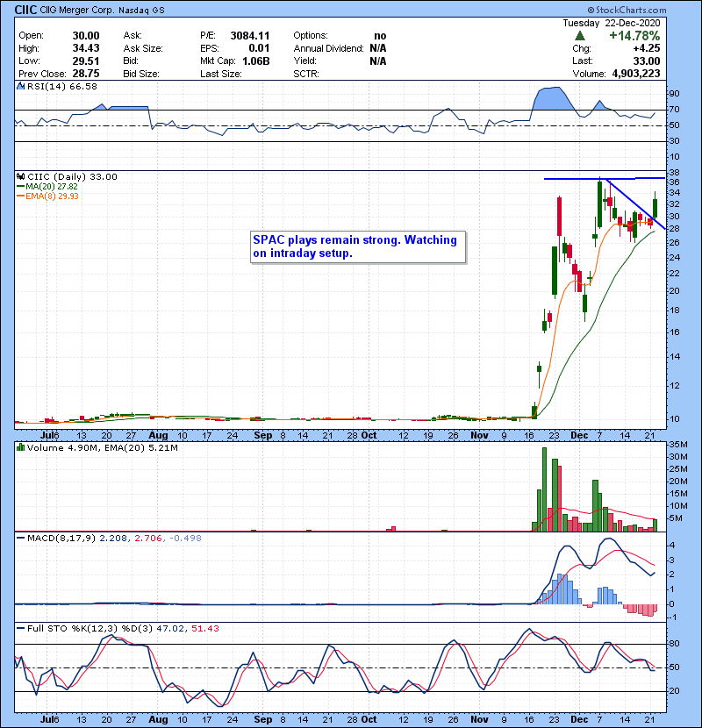This screenshot has height=728, width=702.
Task: Click the orange EMA(8) legend line marker
Action: [x=20, y=196]
